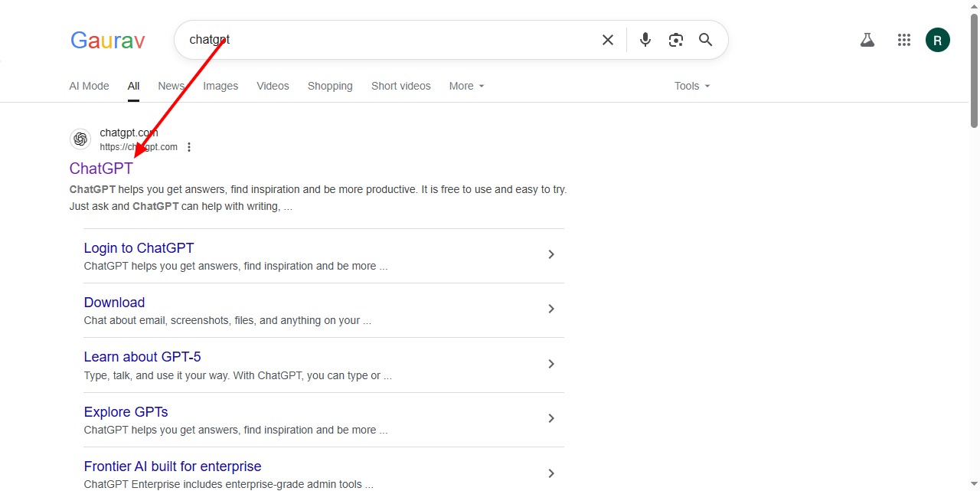Open the three-dot menu beside chatgpt.com

(188, 146)
